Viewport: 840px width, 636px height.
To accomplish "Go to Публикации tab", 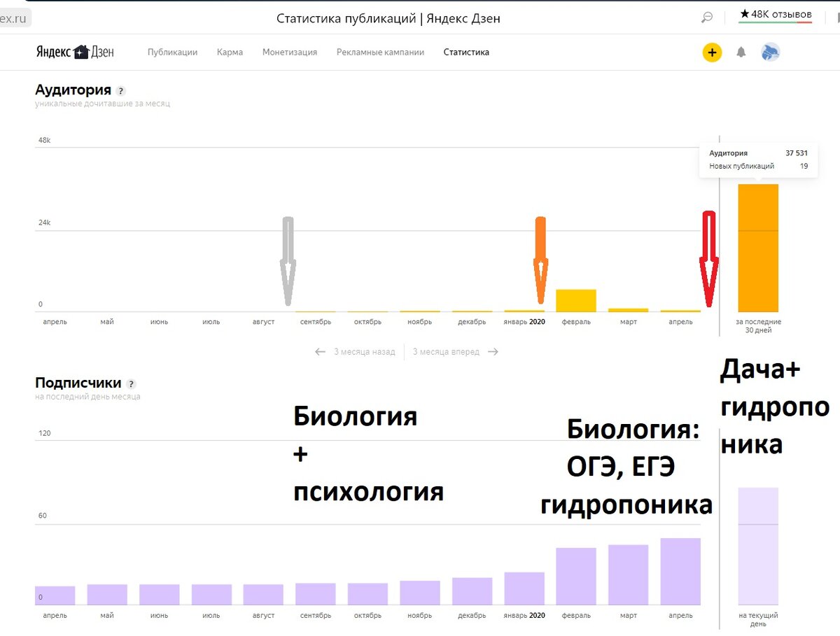I will coord(172,52).
